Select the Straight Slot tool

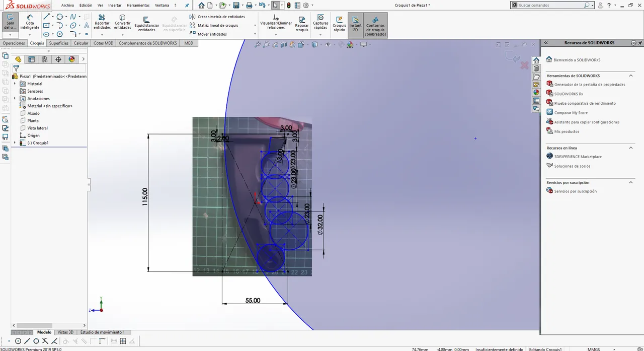point(46,34)
